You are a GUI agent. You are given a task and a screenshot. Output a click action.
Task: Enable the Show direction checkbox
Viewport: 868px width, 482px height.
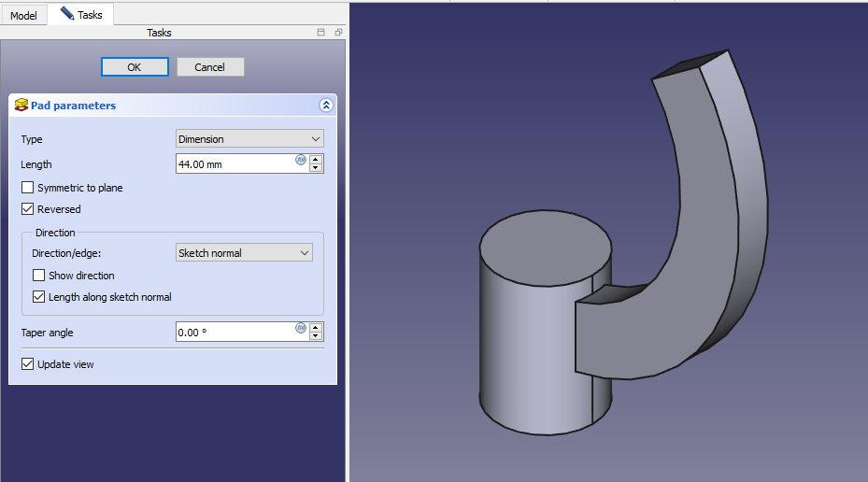click(x=38, y=276)
